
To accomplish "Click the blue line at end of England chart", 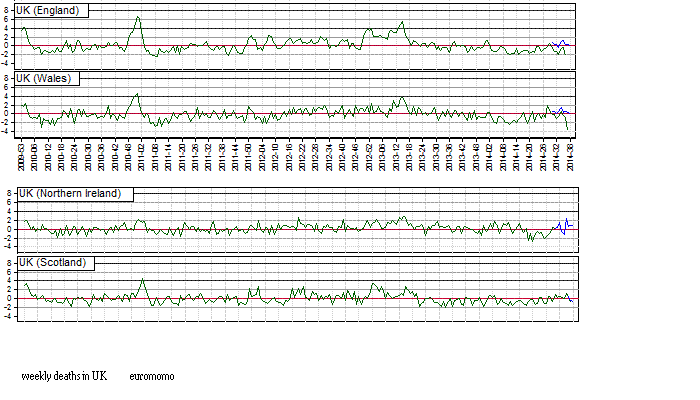I will (560, 43).
